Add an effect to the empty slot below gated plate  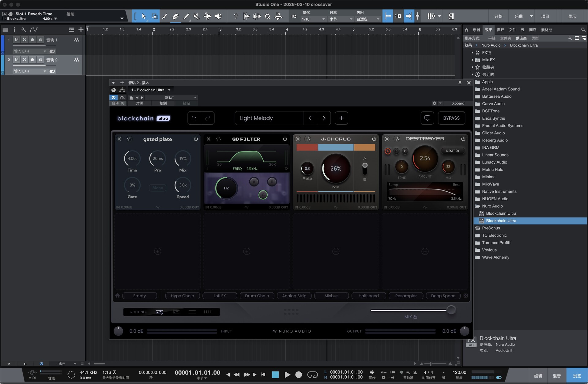click(157, 251)
